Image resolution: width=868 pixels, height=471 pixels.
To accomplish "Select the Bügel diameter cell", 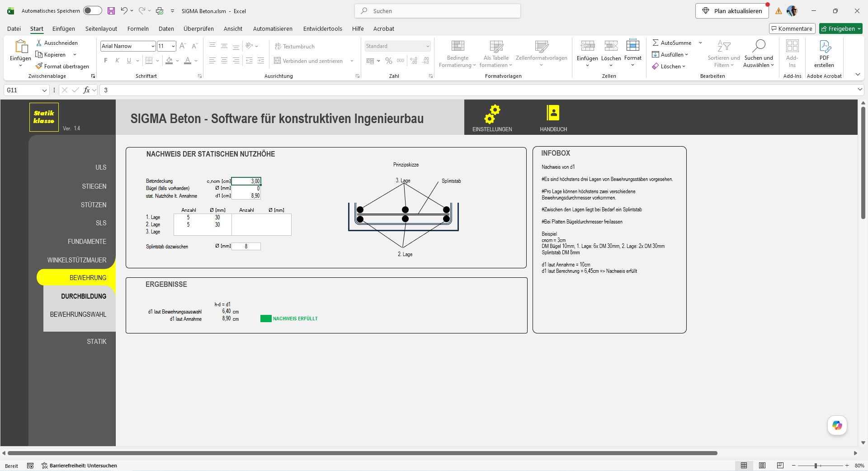I will pyautogui.click(x=246, y=188).
